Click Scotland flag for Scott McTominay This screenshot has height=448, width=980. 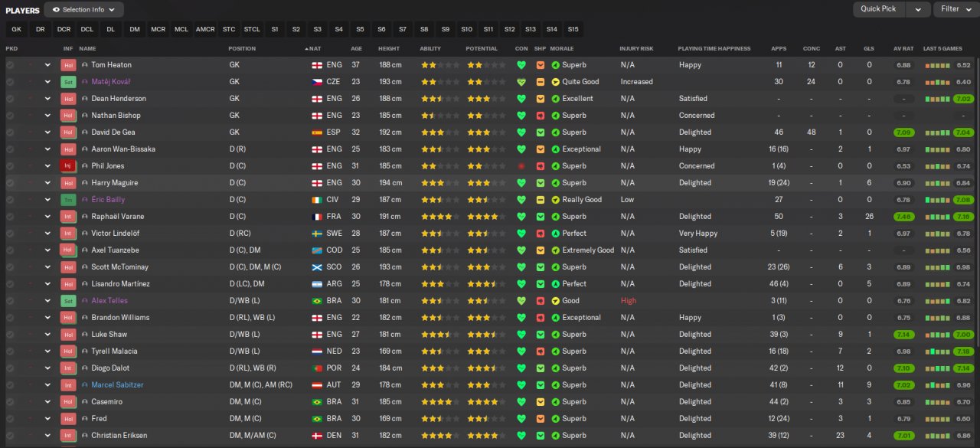click(x=316, y=267)
